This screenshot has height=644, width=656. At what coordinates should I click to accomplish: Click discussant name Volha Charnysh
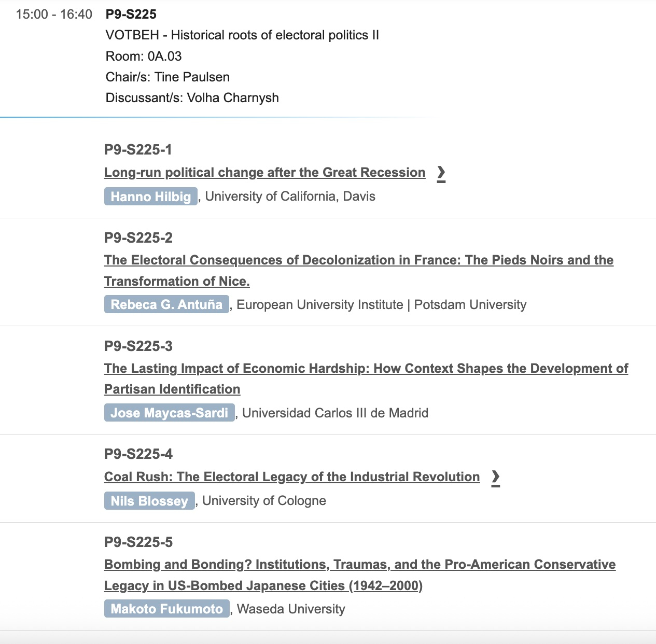click(x=232, y=97)
